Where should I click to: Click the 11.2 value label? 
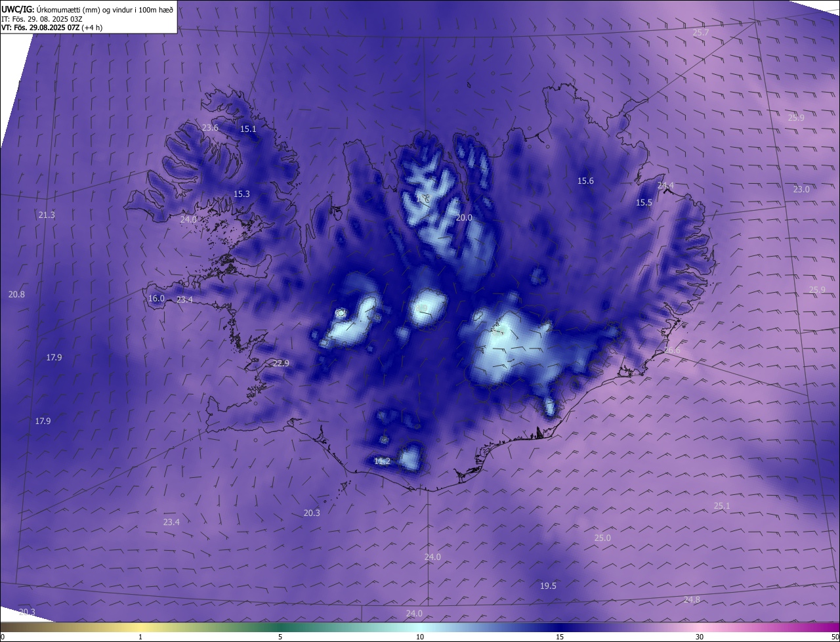382,461
